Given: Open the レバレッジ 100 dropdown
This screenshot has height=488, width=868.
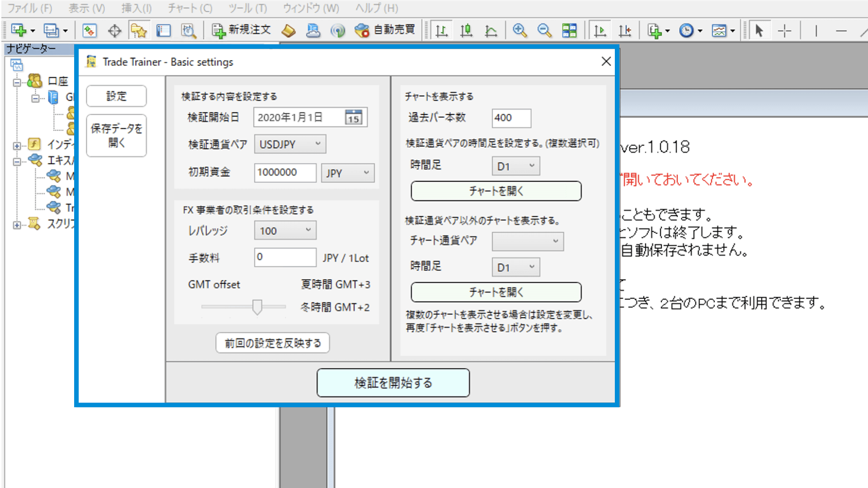Looking at the screenshot, I should pyautogui.click(x=285, y=230).
